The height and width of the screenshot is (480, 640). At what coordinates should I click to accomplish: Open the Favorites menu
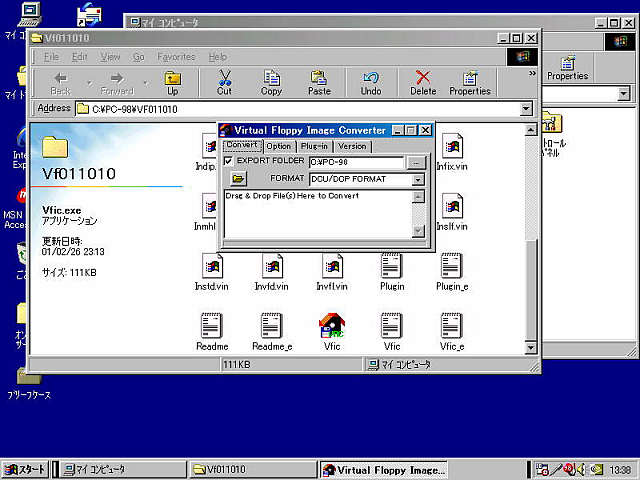(x=176, y=57)
